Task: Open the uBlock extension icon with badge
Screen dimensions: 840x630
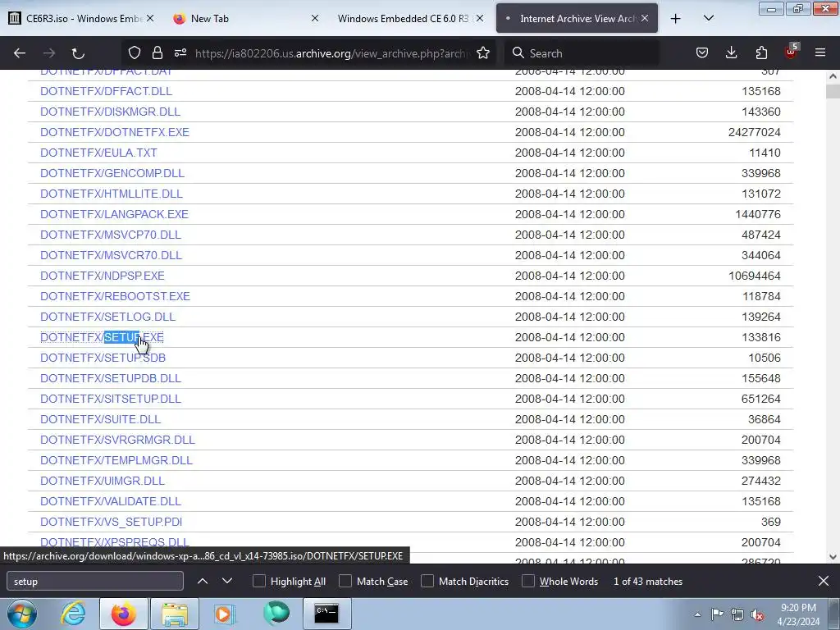Action: (x=792, y=52)
